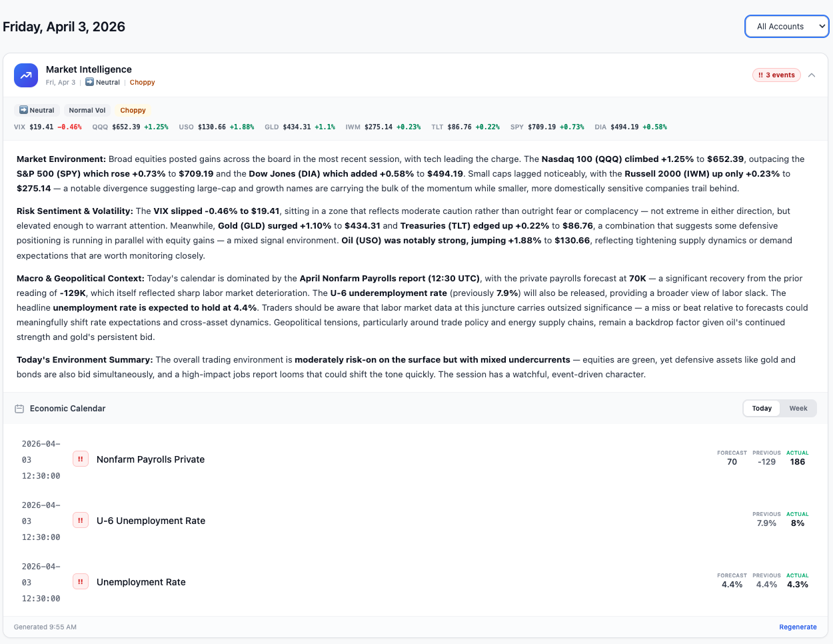Click the Generated 9:55 AM timestamp
Screen dimensions: 833x644
pyautogui.click(x=44, y=627)
